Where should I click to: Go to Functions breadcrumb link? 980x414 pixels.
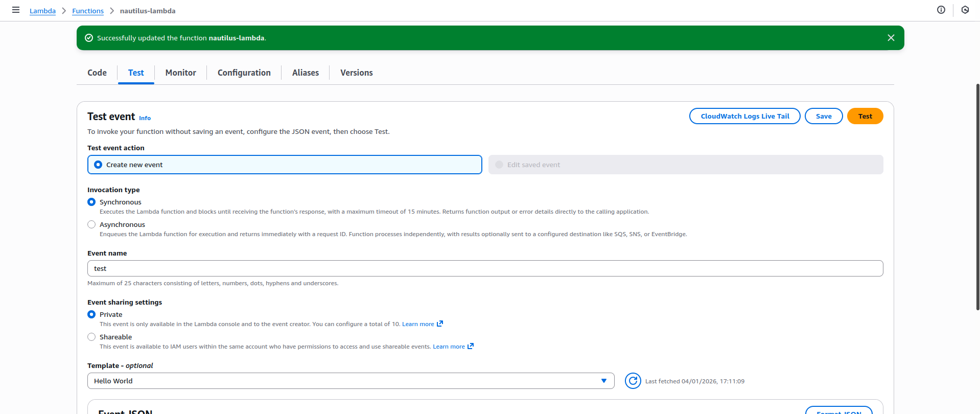coord(88,11)
